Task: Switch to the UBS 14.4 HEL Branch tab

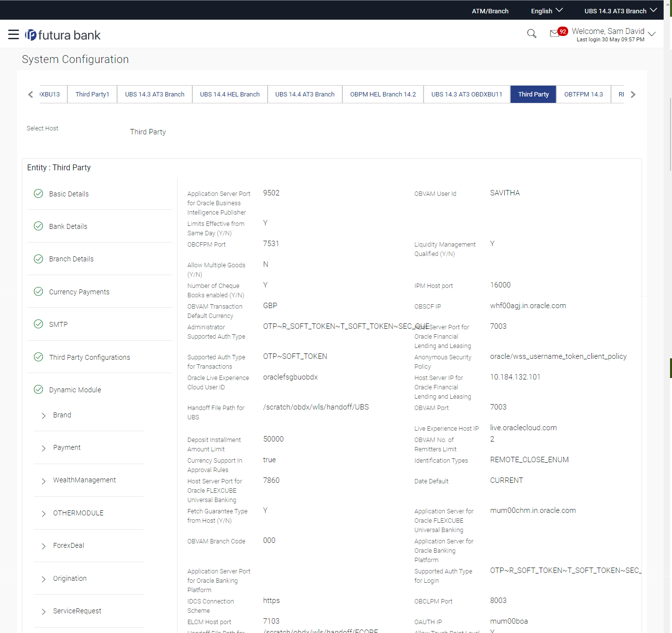Action: [230, 94]
